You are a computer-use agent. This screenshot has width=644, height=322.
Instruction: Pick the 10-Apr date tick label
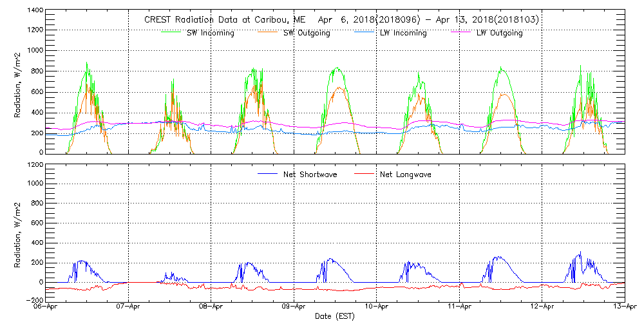pos(377,308)
